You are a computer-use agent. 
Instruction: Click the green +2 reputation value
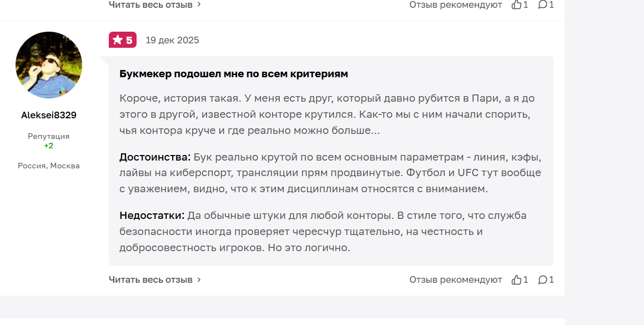[48, 146]
